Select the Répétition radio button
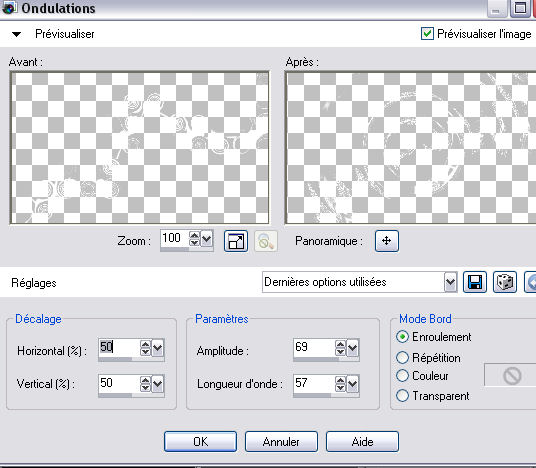The height and width of the screenshot is (468, 536). point(402,358)
